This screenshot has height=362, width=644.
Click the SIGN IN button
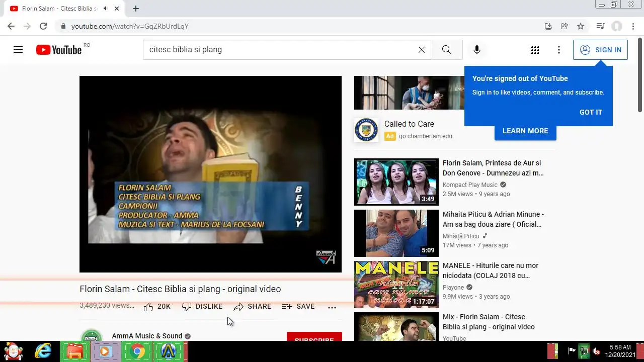pyautogui.click(x=600, y=50)
